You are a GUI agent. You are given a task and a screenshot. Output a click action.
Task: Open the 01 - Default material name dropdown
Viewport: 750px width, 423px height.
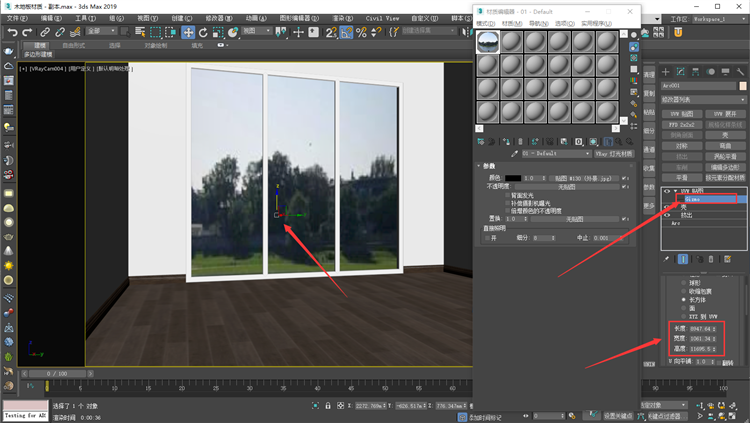click(x=556, y=154)
